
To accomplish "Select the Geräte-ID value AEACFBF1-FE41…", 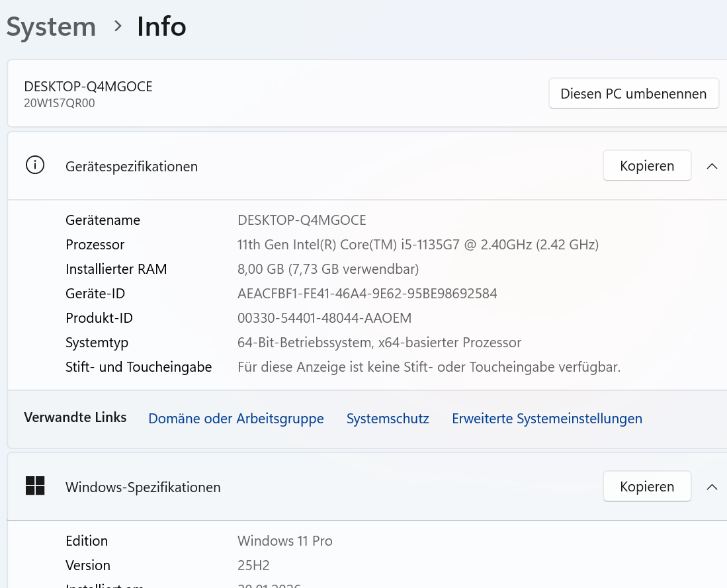I will pos(367,294).
